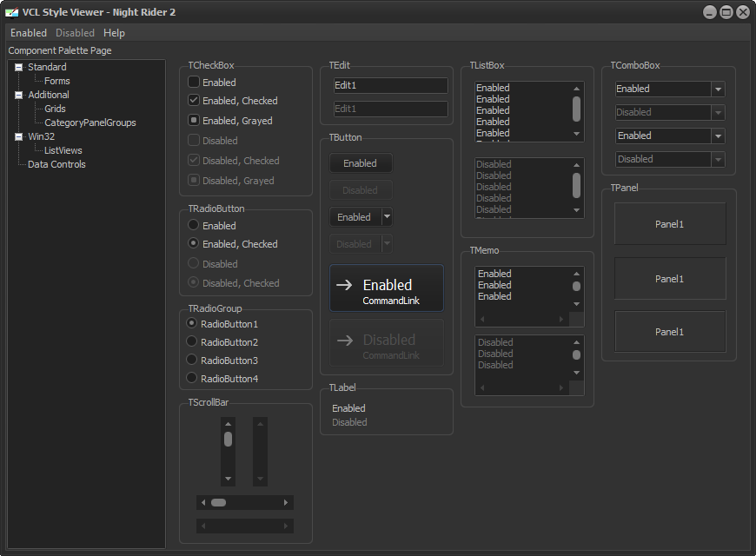Select Grids in the component tree
The height and width of the screenshot is (556, 756).
[x=55, y=109]
